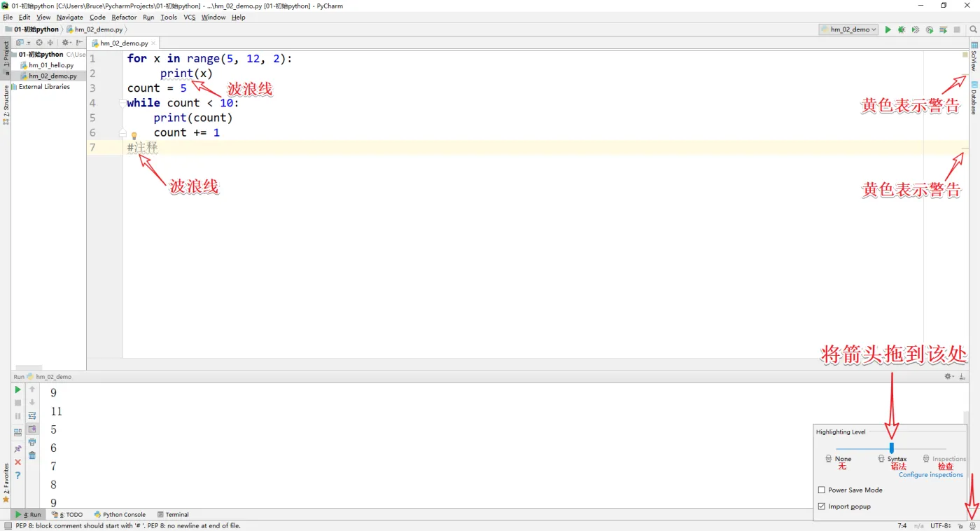Viewport: 980px width, 531px height.
Task: Enable Power Save Mode checkbox
Action: click(822, 490)
